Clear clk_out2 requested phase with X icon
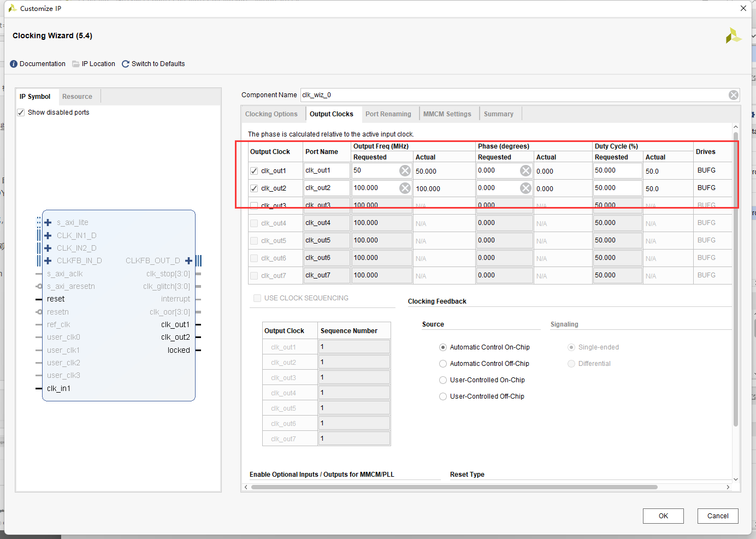 coord(525,188)
